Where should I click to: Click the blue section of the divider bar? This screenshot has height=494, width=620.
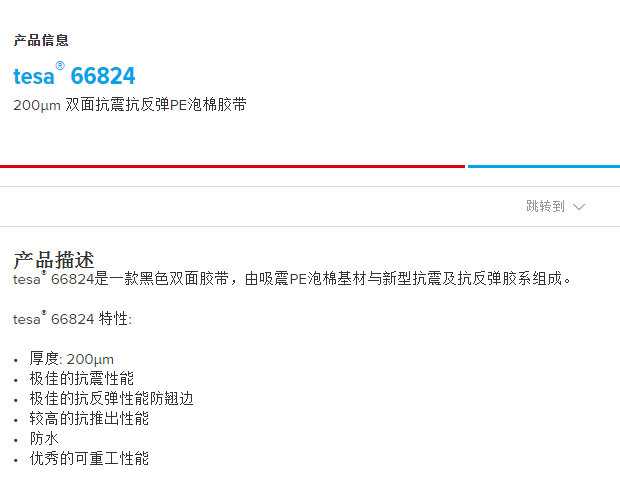point(544,167)
